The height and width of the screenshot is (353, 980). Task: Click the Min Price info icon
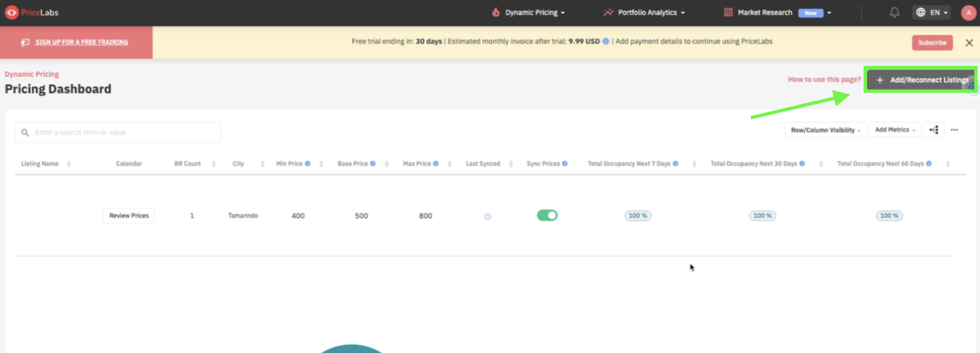[307, 163]
